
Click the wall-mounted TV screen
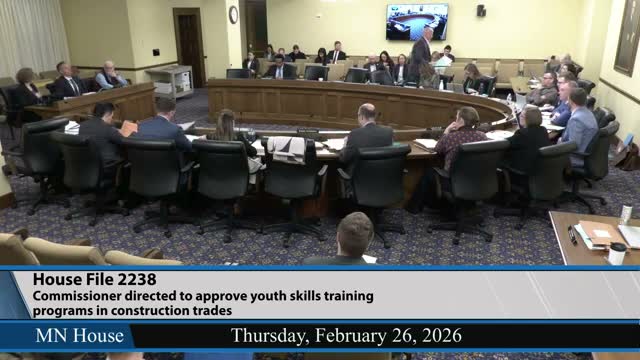click(x=417, y=22)
